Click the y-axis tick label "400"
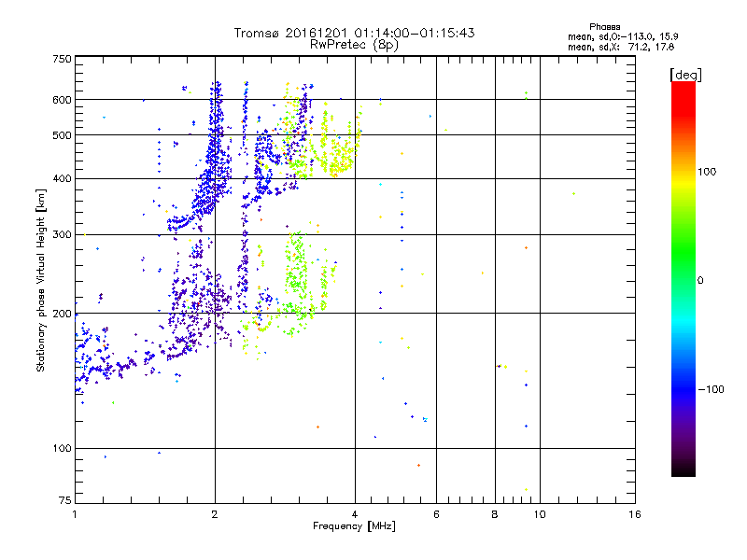This screenshot has height=560, width=747. pyautogui.click(x=62, y=178)
